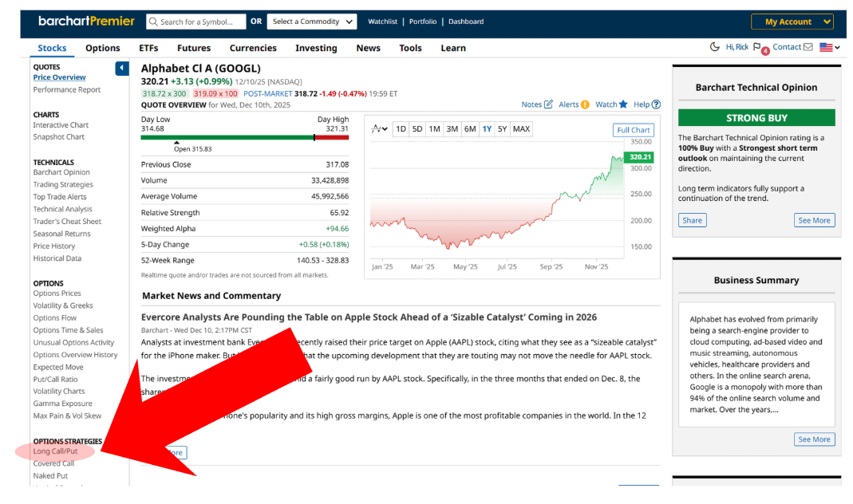Open the chart type selector icon
The width and height of the screenshot is (853, 504).
click(x=379, y=129)
